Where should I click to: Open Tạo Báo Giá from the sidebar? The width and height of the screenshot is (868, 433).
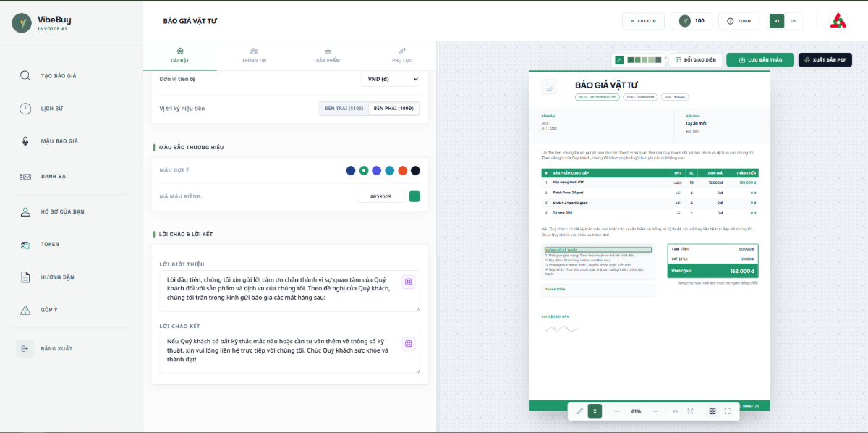59,75
